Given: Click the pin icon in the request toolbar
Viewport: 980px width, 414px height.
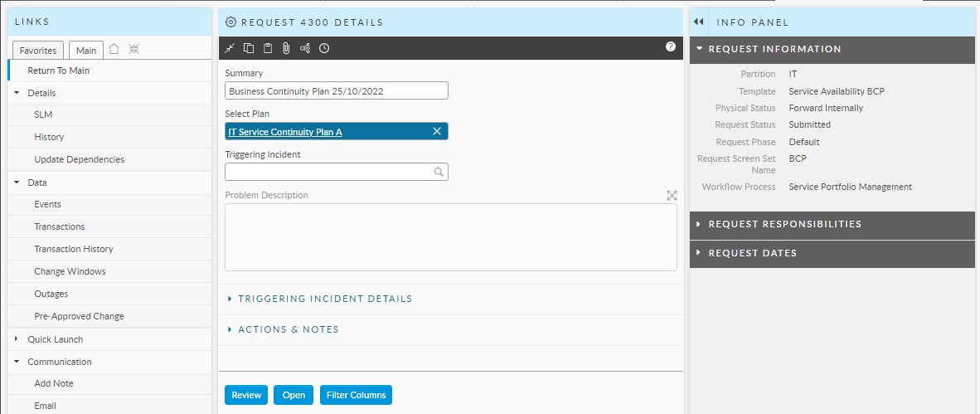Looking at the screenshot, I should point(230,48).
